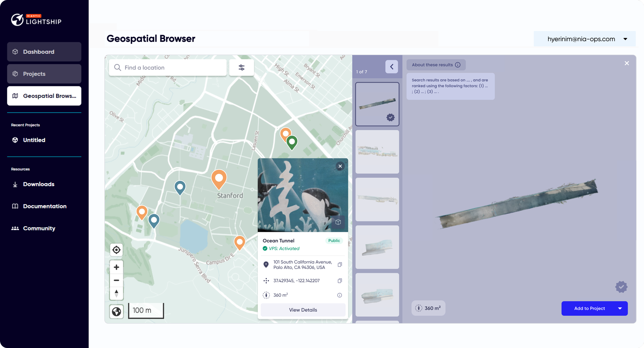Click the Find a location field
Image resolution: width=644 pixels, height=348 pixels.
click(173, 67)
